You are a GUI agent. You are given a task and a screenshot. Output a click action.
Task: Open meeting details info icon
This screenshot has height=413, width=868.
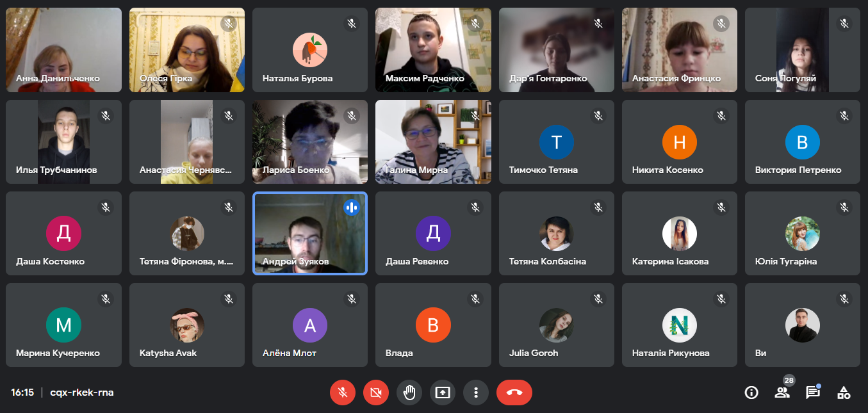751,393
